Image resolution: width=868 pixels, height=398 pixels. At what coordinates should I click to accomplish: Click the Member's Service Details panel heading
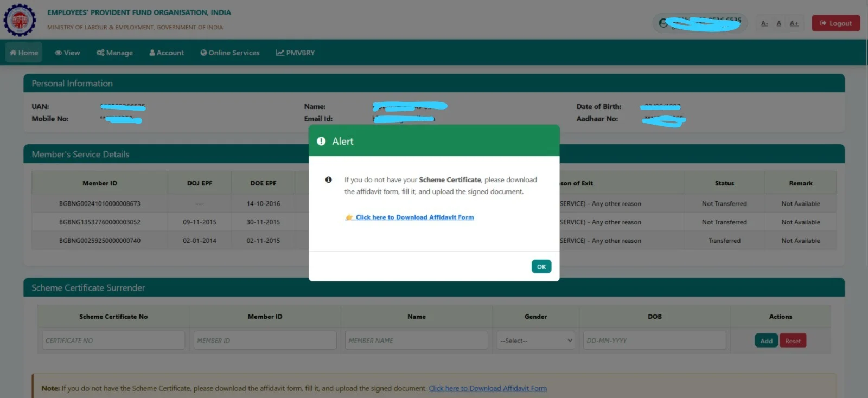click(x=80, y=155)
